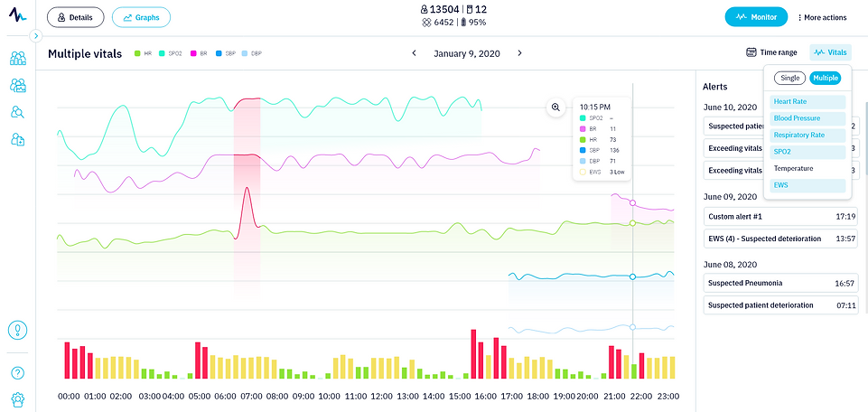Open the settings gear icon
This screenshot has height=412, width=868.
click(x=18, y=398)
